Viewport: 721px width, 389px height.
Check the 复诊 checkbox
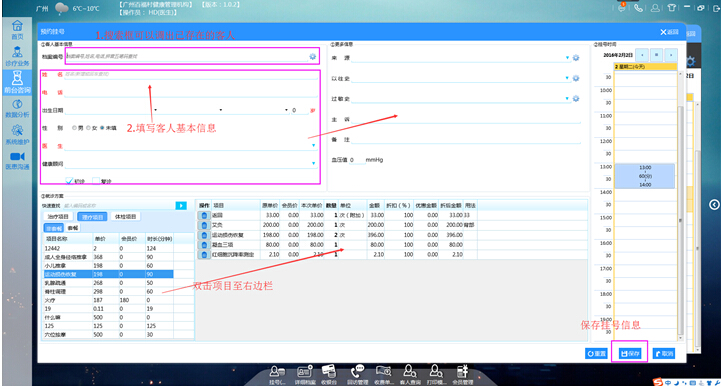(96, 181)
